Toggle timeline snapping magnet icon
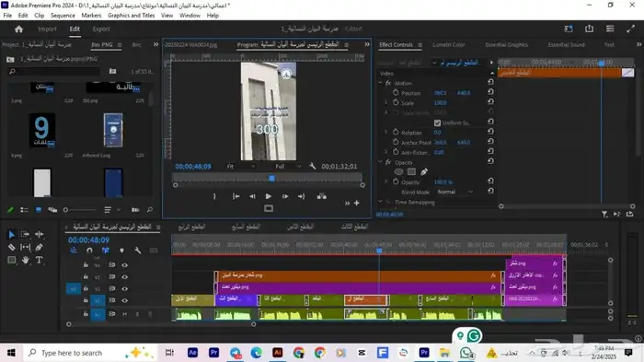The height and width of the screenshot is (362, 644). 89,251
